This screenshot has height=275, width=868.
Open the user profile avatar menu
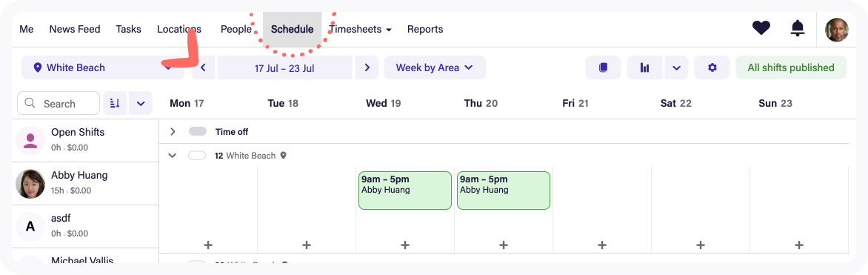836,30
